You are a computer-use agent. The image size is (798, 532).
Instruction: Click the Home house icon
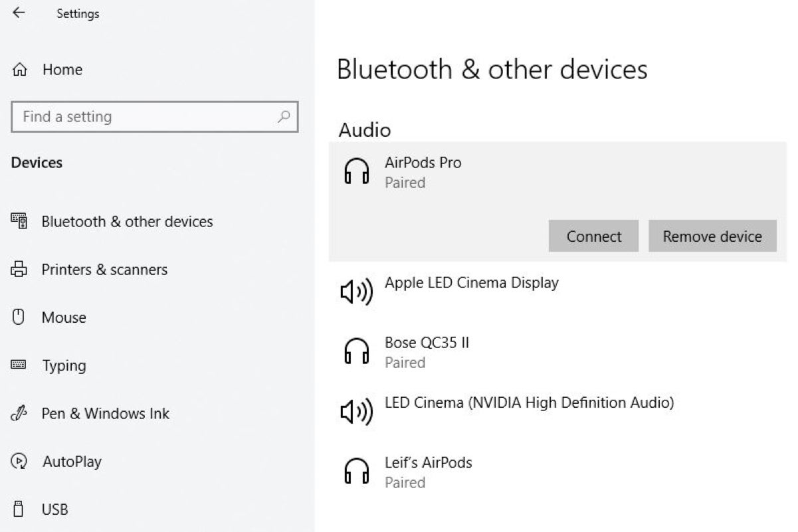click(19, 70)
